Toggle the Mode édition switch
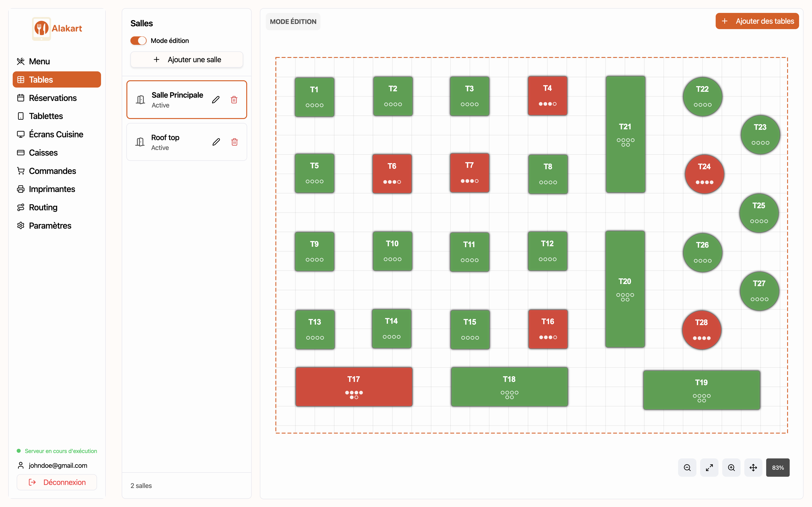The image size is (812, 507). (138, 41)
